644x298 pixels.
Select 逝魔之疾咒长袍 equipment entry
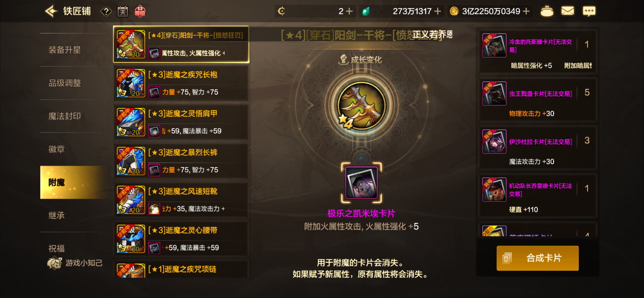(181, 83)
